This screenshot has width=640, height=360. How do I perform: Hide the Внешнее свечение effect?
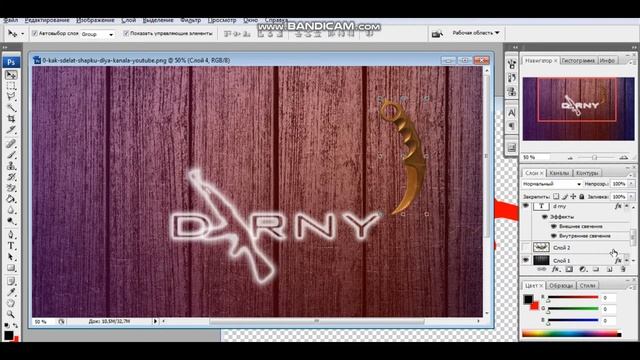tap(554, 226)
